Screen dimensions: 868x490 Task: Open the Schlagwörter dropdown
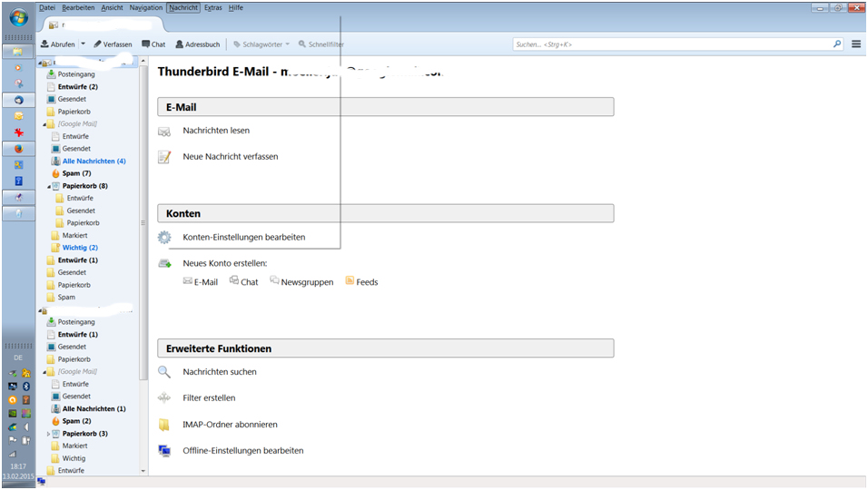pos(261,44)
